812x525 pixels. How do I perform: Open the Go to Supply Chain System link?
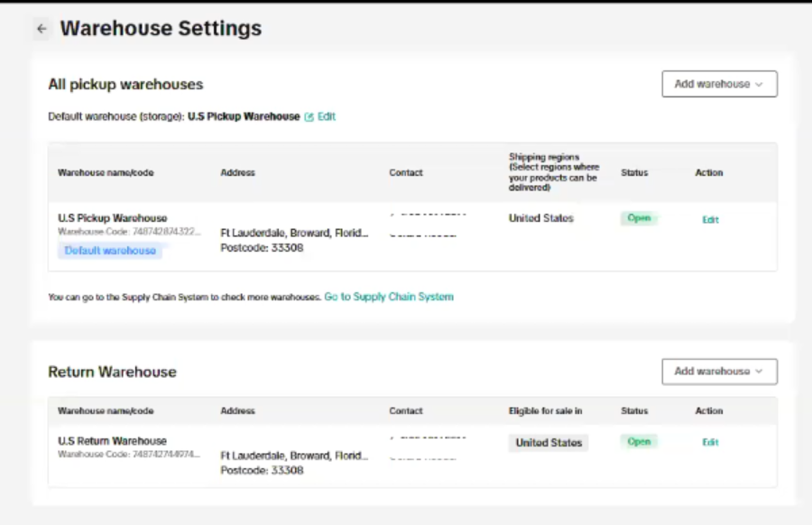click(389, 297)
